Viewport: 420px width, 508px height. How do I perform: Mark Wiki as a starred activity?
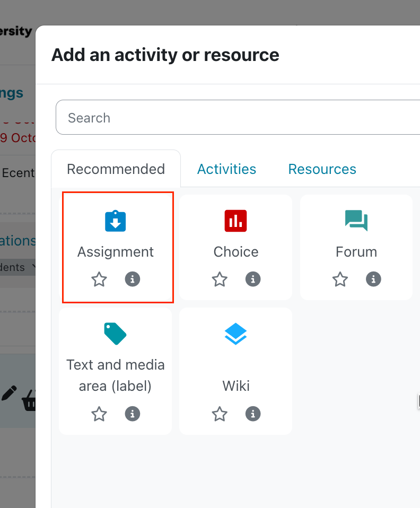pyautogui.click(x=220, y=414)
